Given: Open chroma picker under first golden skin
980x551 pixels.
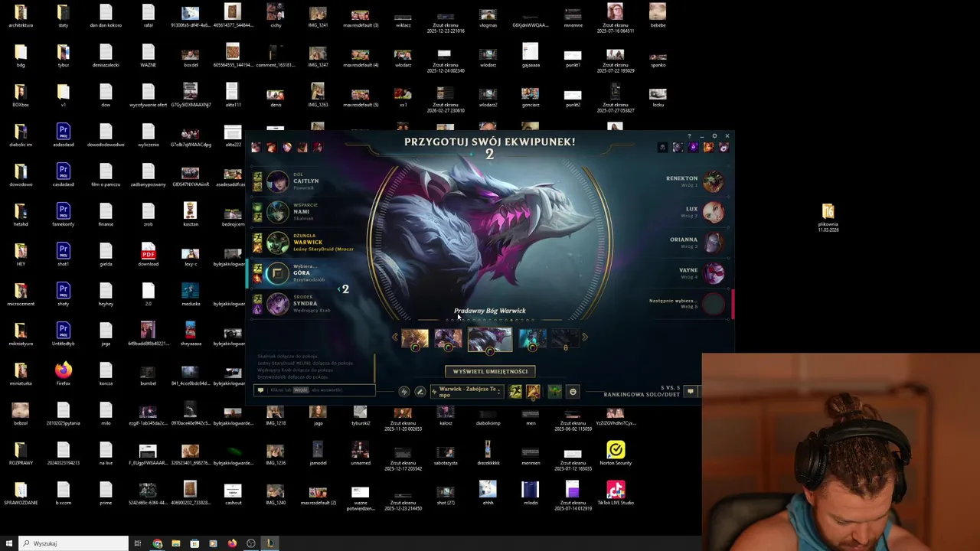Looking at the screenshot, I should point(415,348).
